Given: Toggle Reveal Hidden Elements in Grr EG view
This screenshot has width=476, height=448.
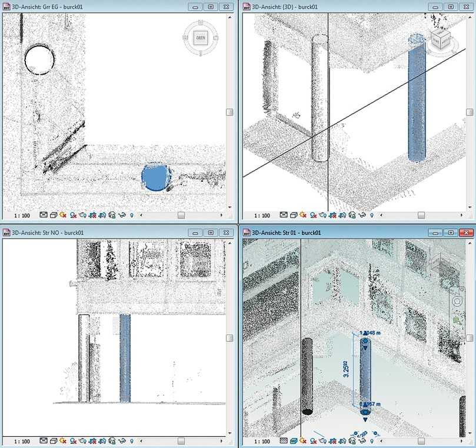Looking at the screenshot, I should [x=132, y=214].
